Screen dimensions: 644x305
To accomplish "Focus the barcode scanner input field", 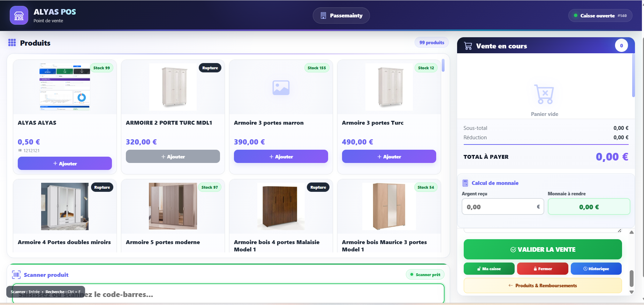I will 228,294.
